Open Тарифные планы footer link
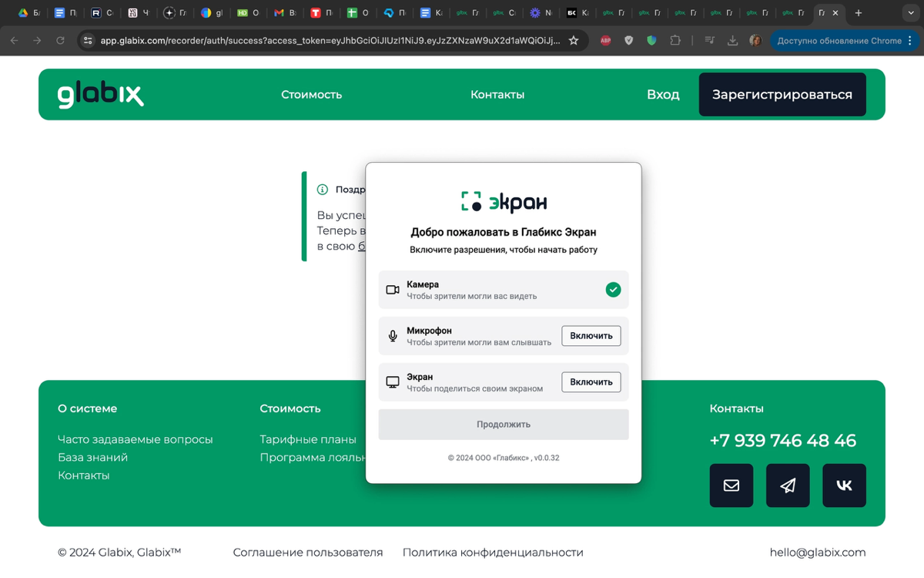 pos(308,439)
